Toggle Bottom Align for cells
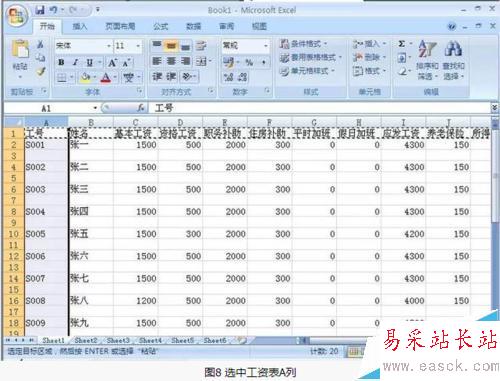500x381 pixels. pos(185,46)
